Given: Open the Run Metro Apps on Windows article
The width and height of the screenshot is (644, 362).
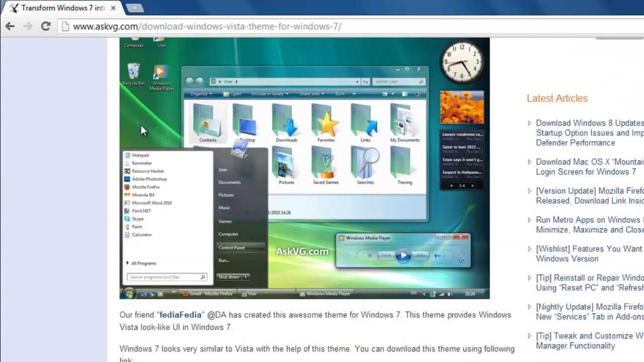Looking at the screenshot, I should (590, 225).
